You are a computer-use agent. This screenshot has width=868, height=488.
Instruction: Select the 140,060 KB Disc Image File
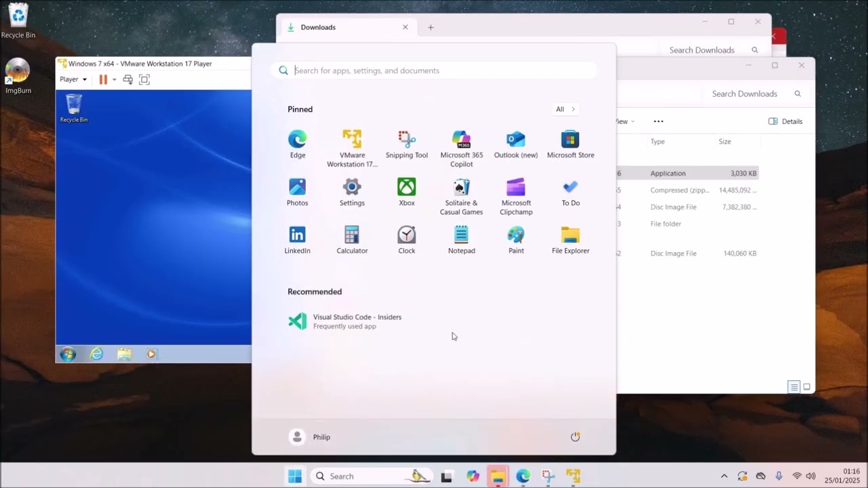[688, 253]
